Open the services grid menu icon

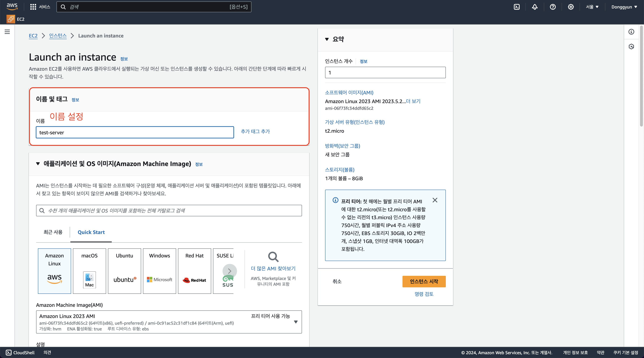[x=33, y=7]
